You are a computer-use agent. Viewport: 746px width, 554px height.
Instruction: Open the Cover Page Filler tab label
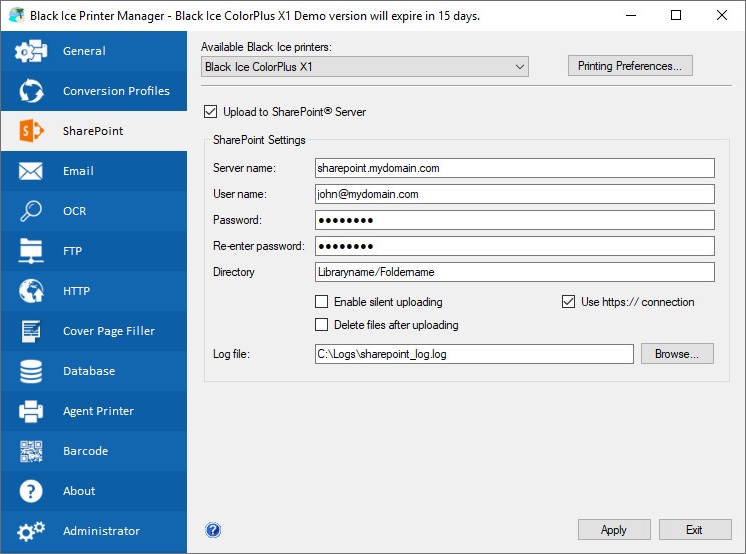(108, 331)
